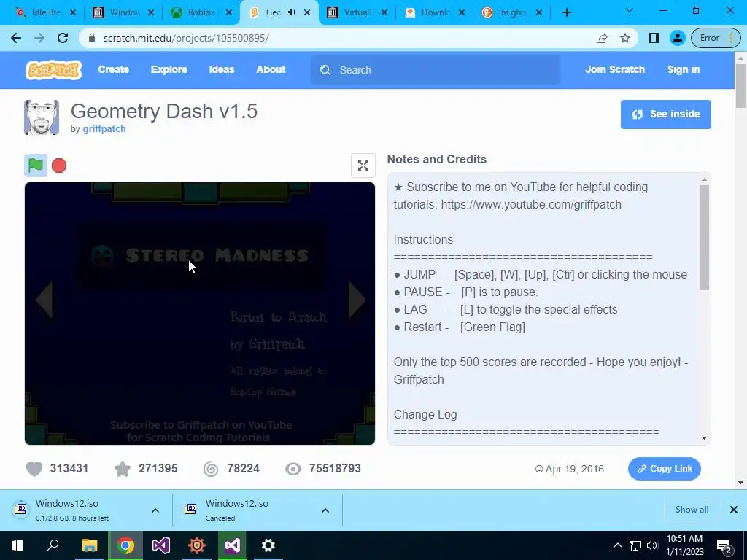Love the project with the heart icon
The image size is (747, 560).
click(34, 469)
